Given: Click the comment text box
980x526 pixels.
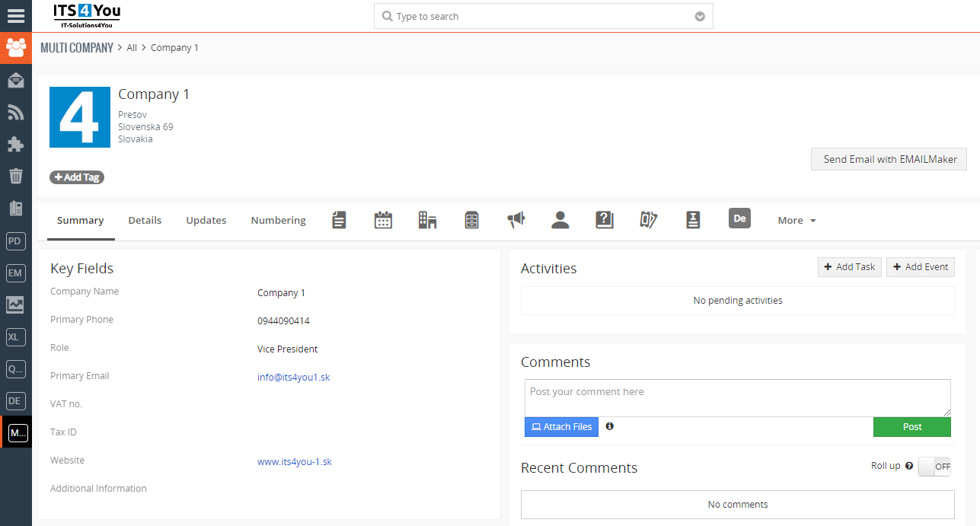Looking at the screenshot, I should tap(737, 397).
